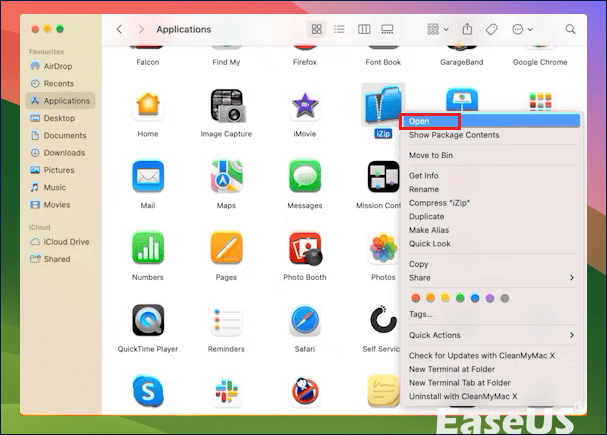Image resolution: width=607 pixels, height=435 pixels.
Task: Select Show Package Contents menu item
Action: 453,135
